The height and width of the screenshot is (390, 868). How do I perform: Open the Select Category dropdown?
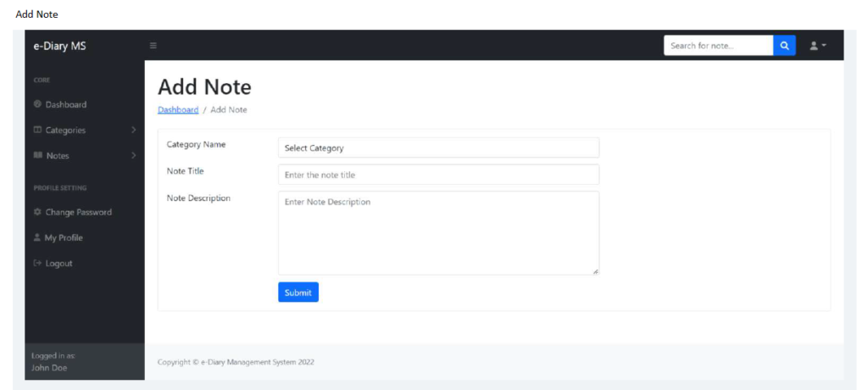[438, 148]
